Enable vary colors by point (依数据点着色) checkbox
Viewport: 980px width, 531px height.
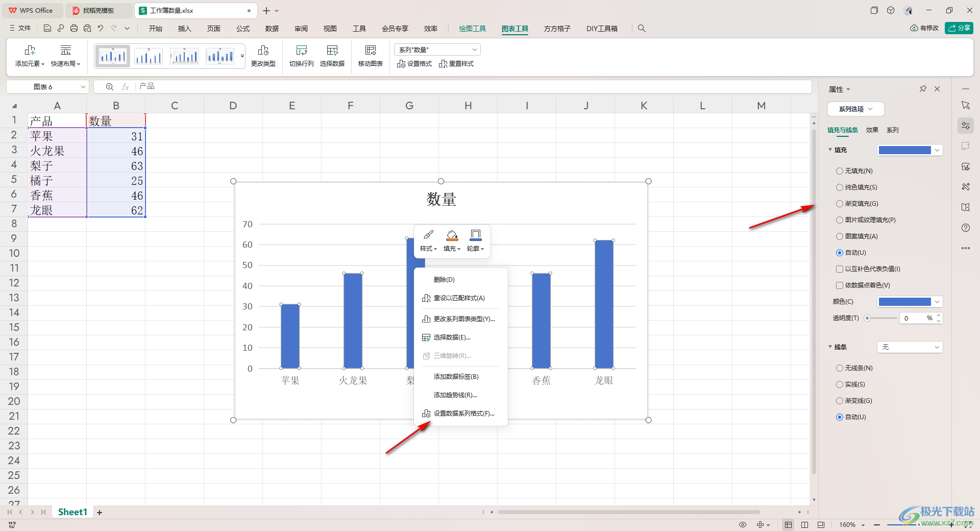(x=839, y=285)
